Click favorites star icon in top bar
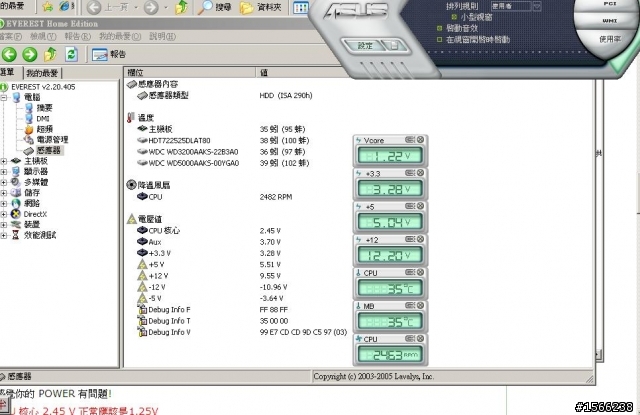Viewport: 640px width, 415px height. coord(47,7)
